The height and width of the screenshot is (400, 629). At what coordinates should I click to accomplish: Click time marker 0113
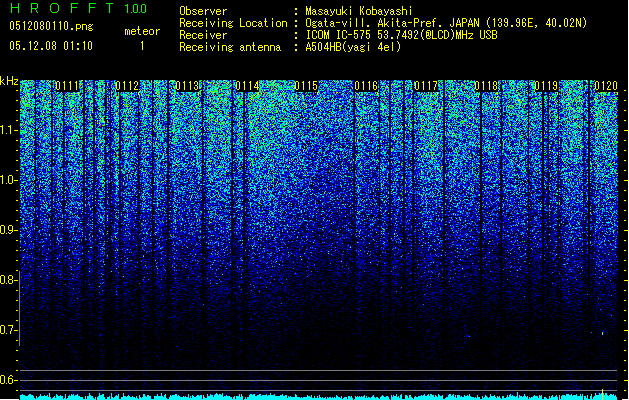(x=187, y=86)
